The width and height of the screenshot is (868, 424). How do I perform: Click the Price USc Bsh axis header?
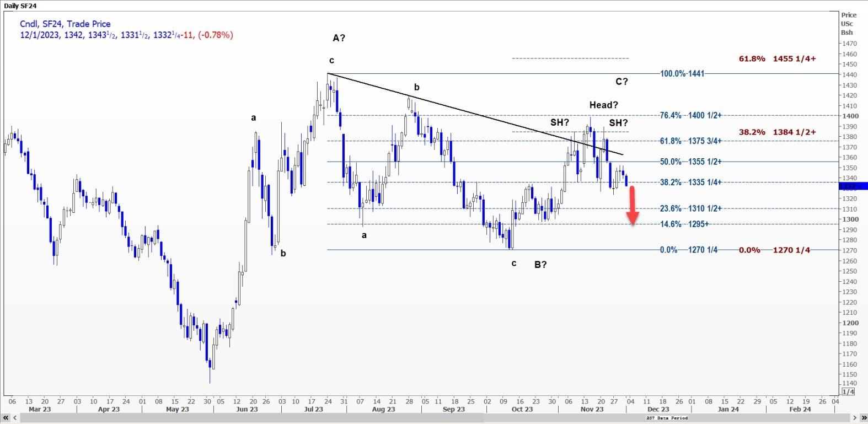coord(848,24)
